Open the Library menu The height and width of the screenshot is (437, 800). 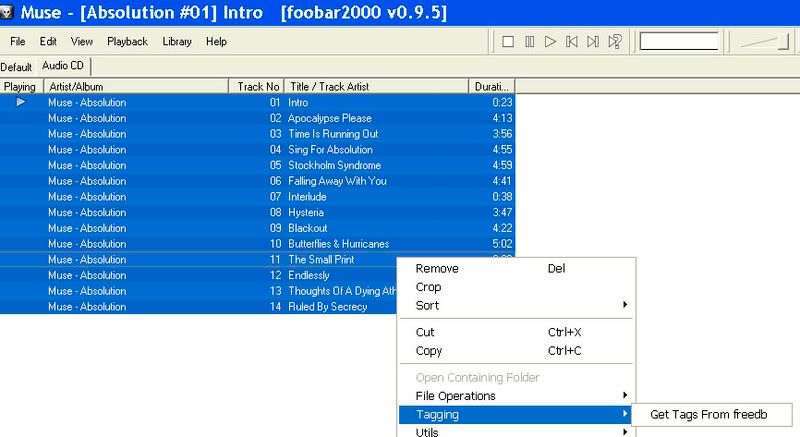point(177,42)
